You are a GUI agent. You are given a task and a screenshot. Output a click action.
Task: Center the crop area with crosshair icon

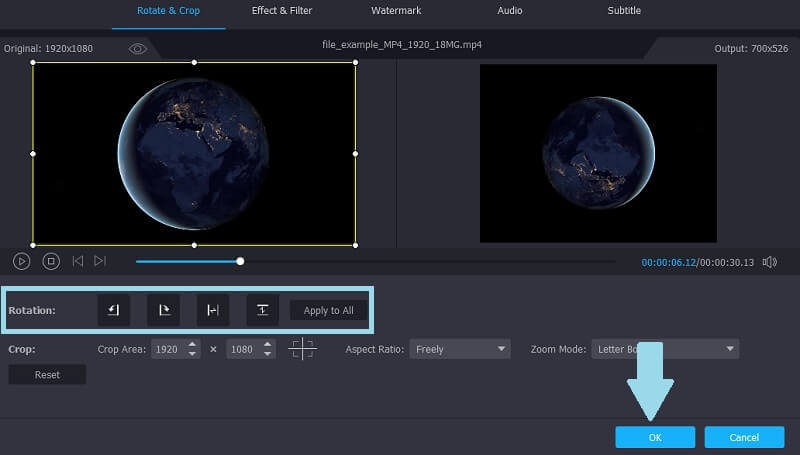303,349
